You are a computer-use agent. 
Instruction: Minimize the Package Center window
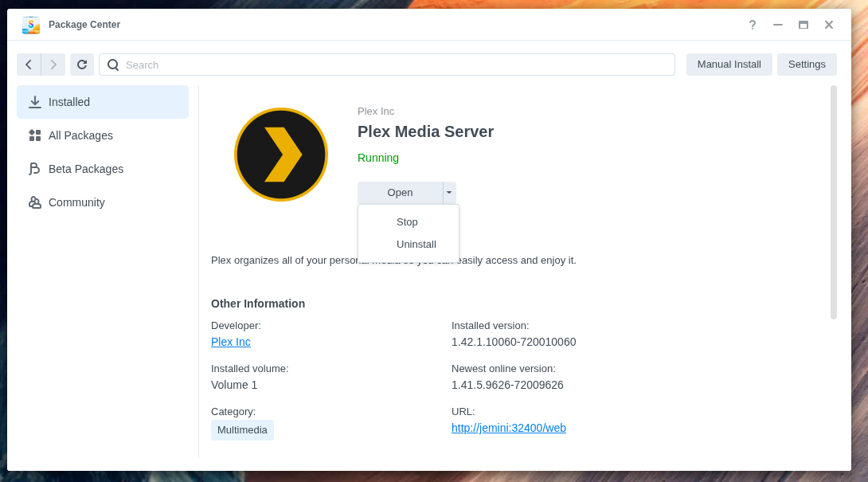[x=778, y=25]
